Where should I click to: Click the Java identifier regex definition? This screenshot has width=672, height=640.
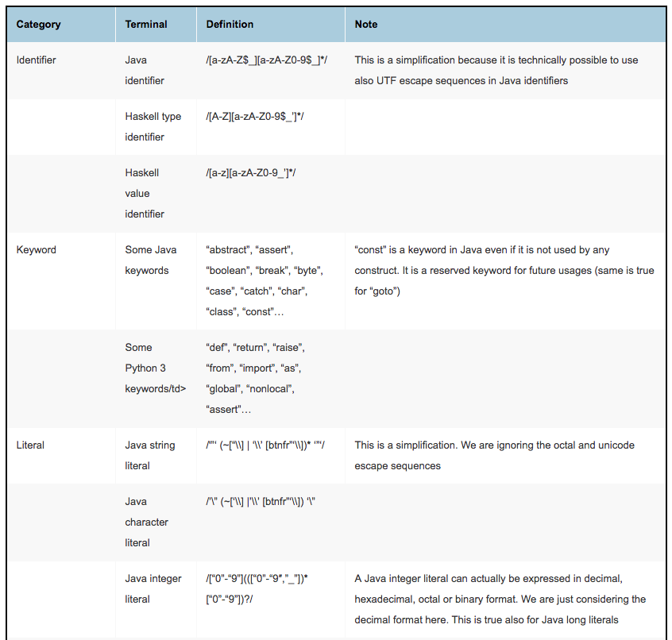tap(267, 60)
